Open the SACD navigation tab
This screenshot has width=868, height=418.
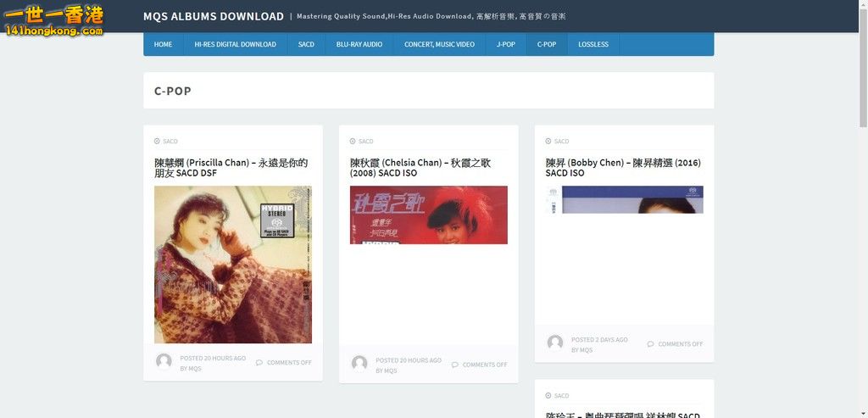point(306,44)
